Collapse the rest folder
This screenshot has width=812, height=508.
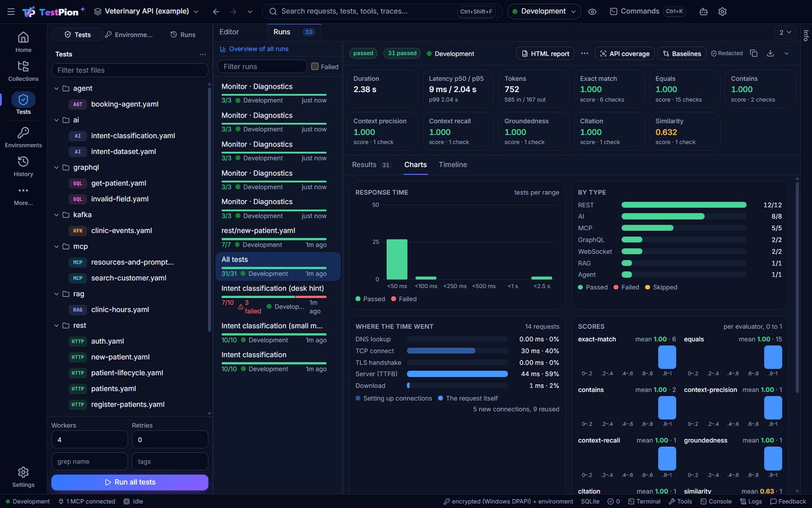[x=56, y=326]
